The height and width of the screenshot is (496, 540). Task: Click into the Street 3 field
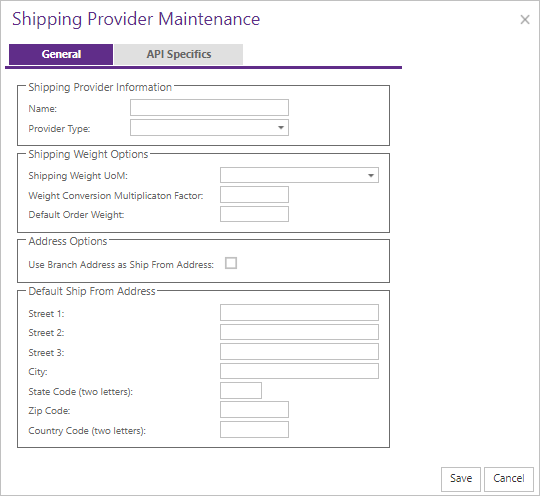pyautogui.click(x=299, y=352)
